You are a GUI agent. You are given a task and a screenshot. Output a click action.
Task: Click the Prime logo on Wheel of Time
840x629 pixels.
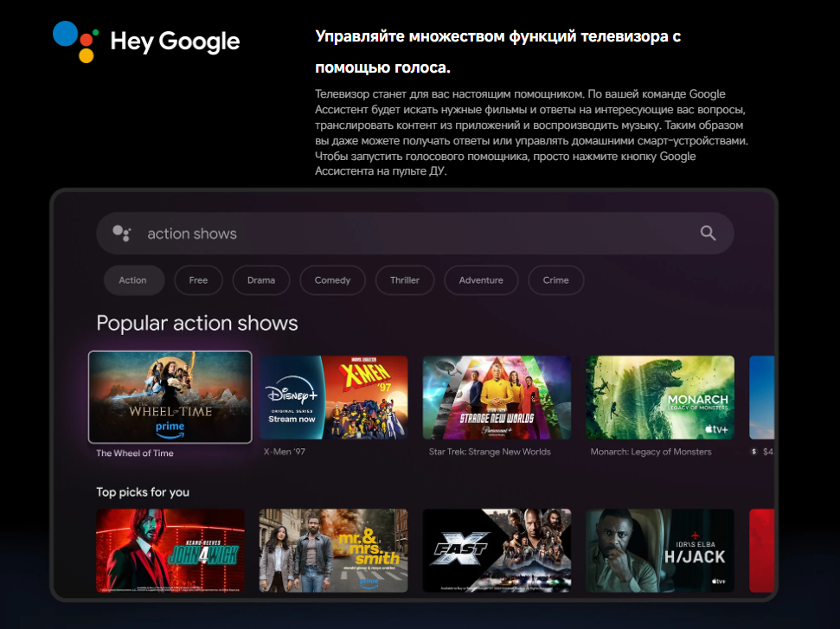[x=170, y=428]
